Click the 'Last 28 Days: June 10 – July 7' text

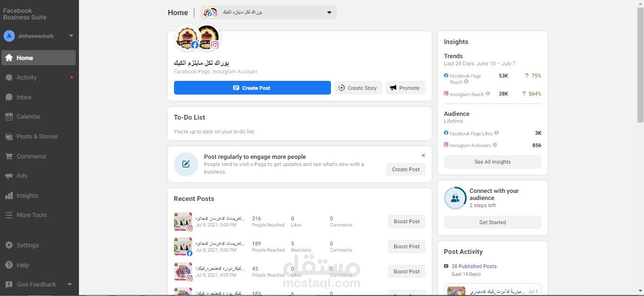[479, 63]
